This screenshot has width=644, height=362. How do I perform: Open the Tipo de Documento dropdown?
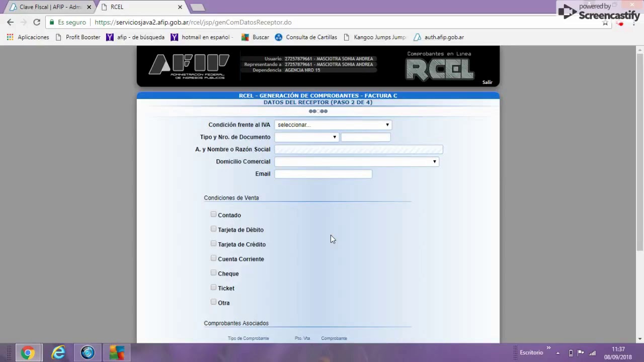click(x=306, y=137)
